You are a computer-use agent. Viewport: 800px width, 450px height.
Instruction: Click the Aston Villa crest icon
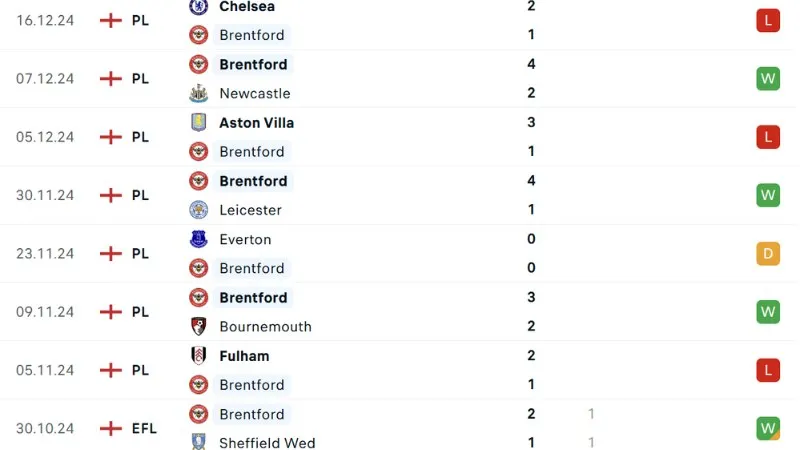click(199, 122)
